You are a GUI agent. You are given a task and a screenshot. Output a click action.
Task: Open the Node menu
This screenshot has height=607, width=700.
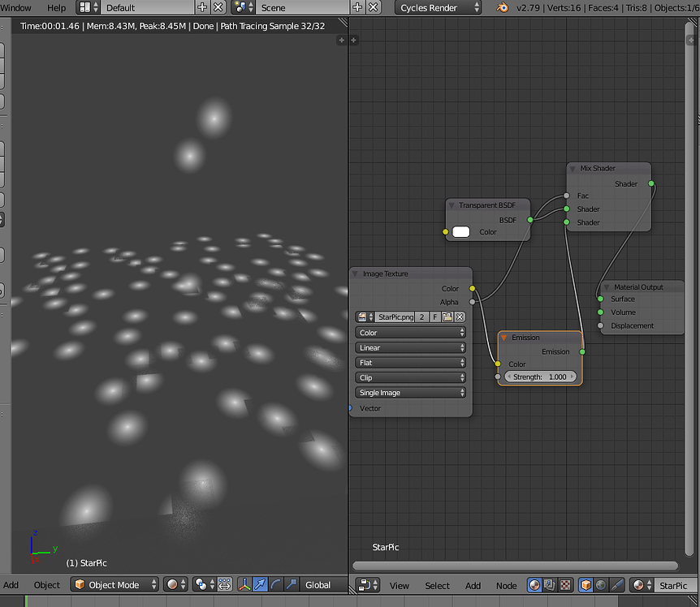tap(506, 586)
